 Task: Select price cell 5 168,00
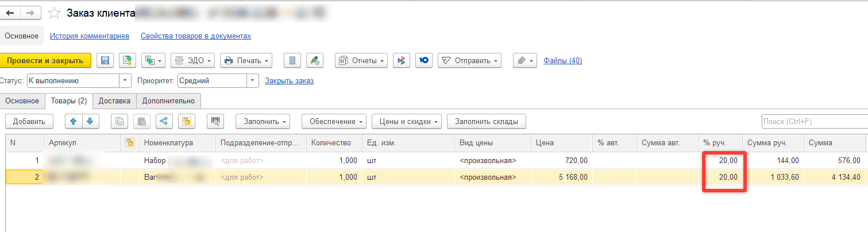tap(561, 177)
